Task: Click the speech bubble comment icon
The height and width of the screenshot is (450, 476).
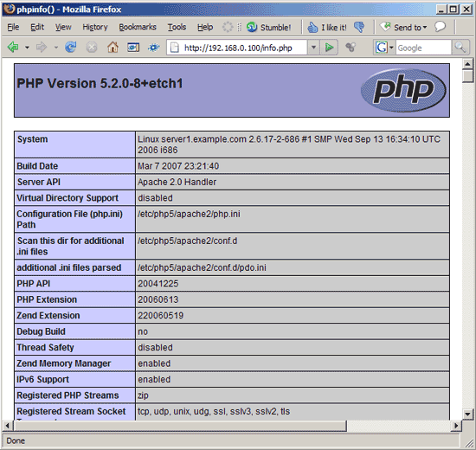Action: coord(440,27)
